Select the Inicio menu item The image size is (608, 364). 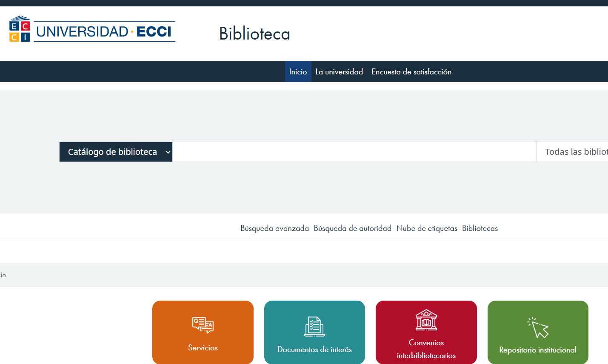298,72
